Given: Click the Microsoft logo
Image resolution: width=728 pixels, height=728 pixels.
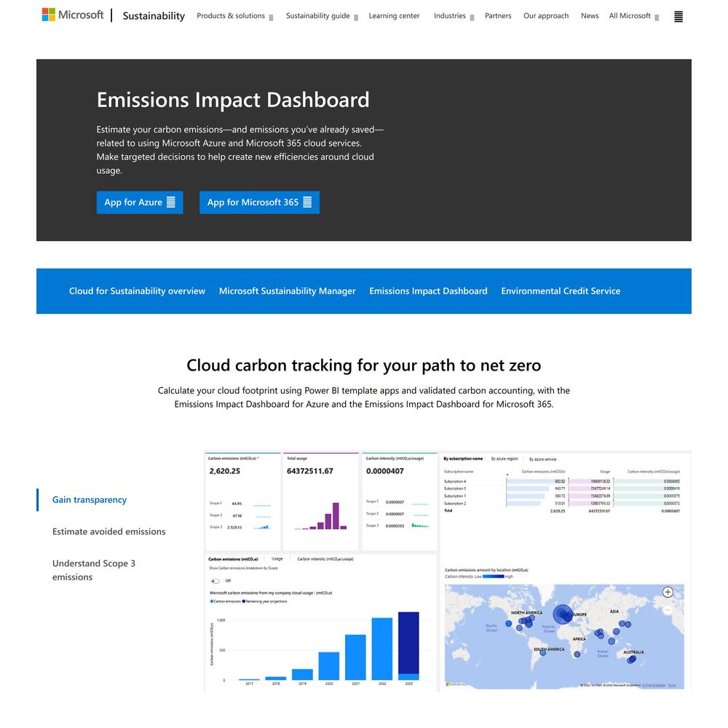Looking at the screenshot, I should point(73,15).
